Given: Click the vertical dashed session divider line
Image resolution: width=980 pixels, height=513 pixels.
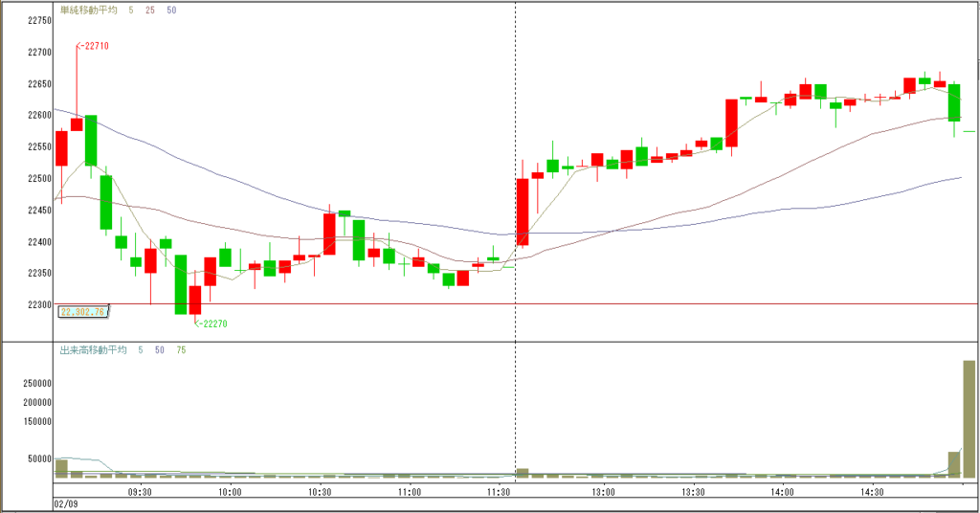Looking at the screenshot, I should click(x=516, y=144).
